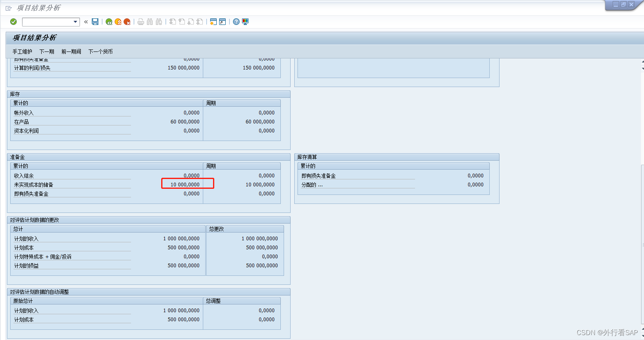Click the Next Page icon
Image resolution: width=644 pixels, height=340 pixels.
tap(191, 22)
